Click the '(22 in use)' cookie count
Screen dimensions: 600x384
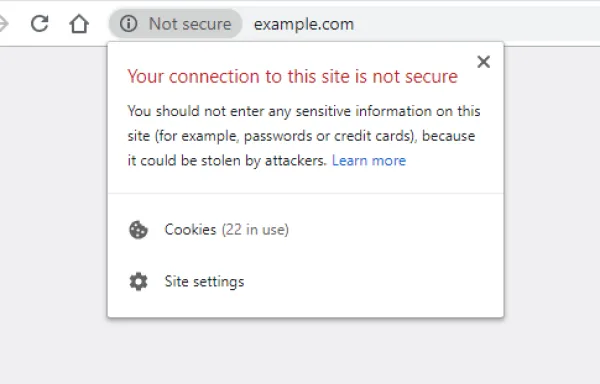click(x=255, y=230)
